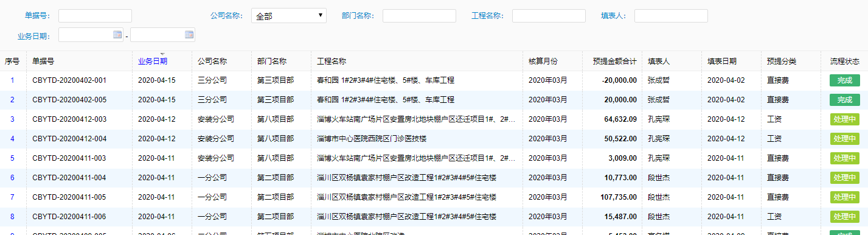Click 处理中 status for CBYTD-20200411-003
Viewport: 868px width, 235px height.
click(x=845, y=158)
